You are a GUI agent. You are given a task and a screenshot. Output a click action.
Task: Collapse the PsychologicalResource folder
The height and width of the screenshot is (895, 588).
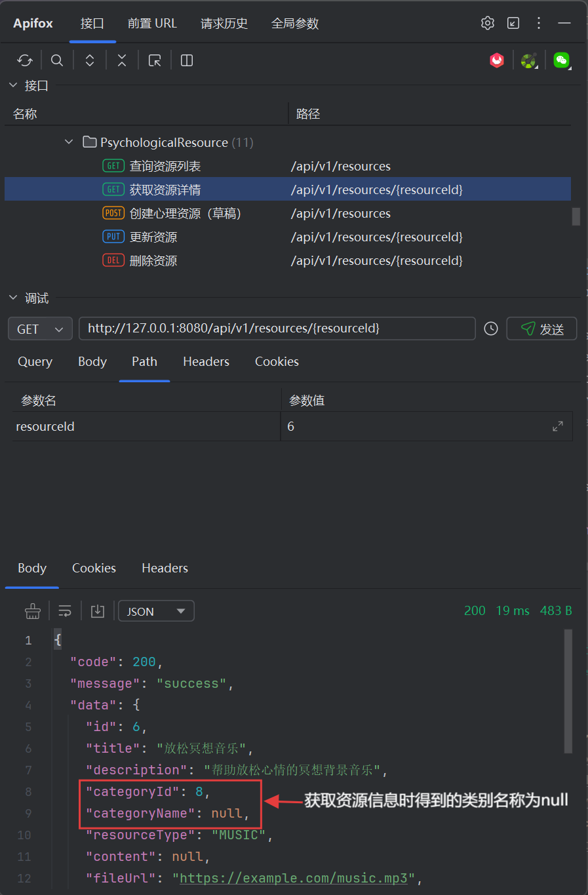coord(69,142)
